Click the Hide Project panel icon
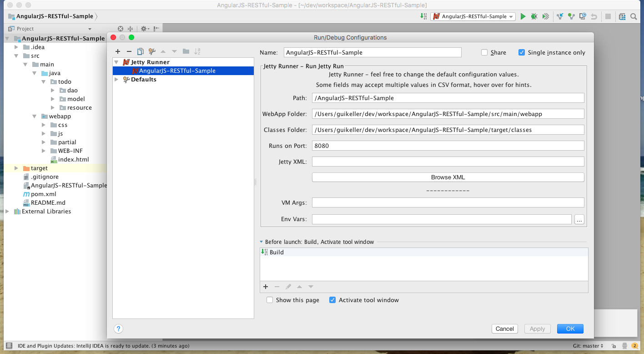 tap(156, 29)
